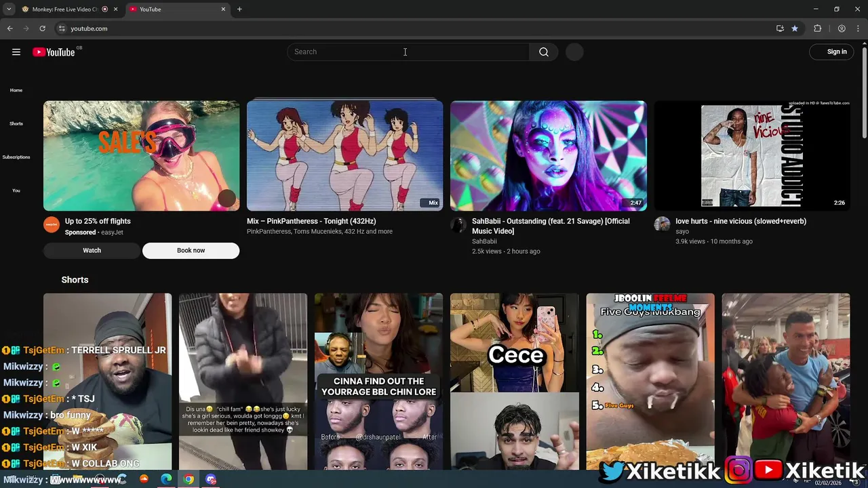Open the YouTube hamburger guide menu
This screenshot has width=868, height=488.
click(x=16, y=52)
